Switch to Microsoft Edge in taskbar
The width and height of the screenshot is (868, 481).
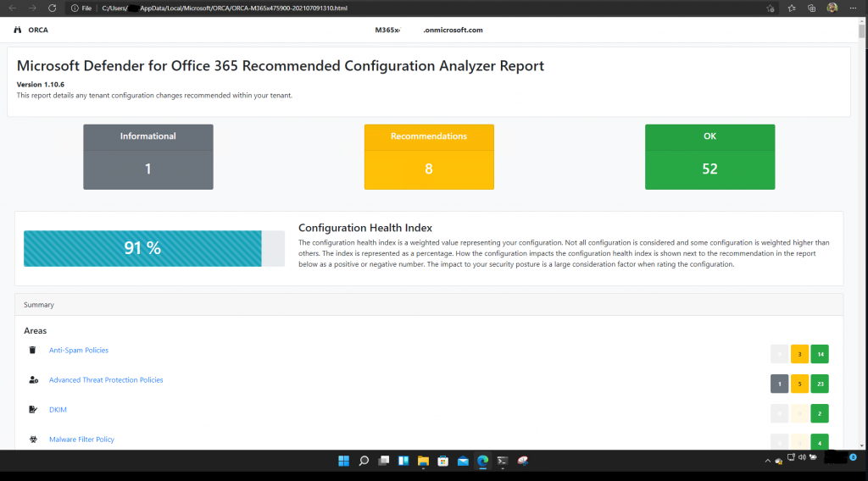pos(482,461)
